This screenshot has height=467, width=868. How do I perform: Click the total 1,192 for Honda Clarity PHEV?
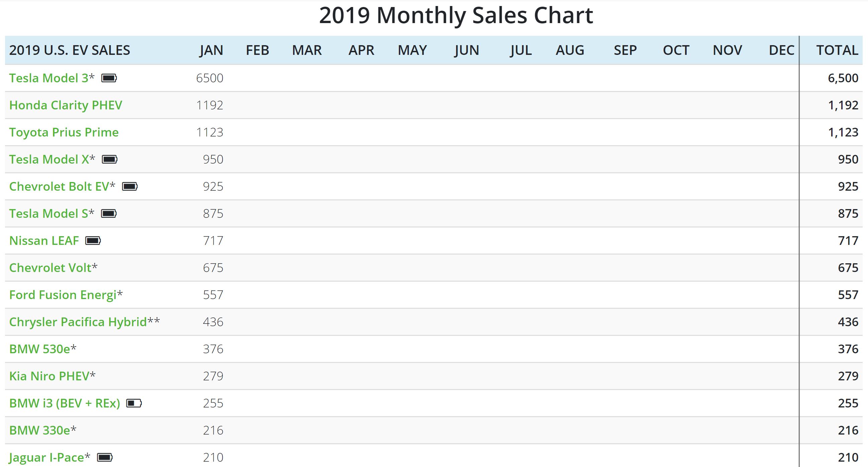pyautogui.click(x=843, y=105)
